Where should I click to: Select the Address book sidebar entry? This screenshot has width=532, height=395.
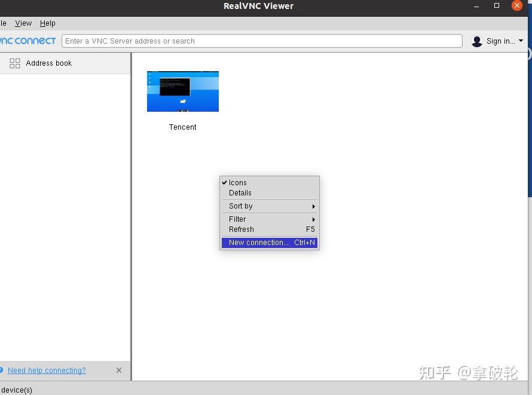click(x=49, y=63)
